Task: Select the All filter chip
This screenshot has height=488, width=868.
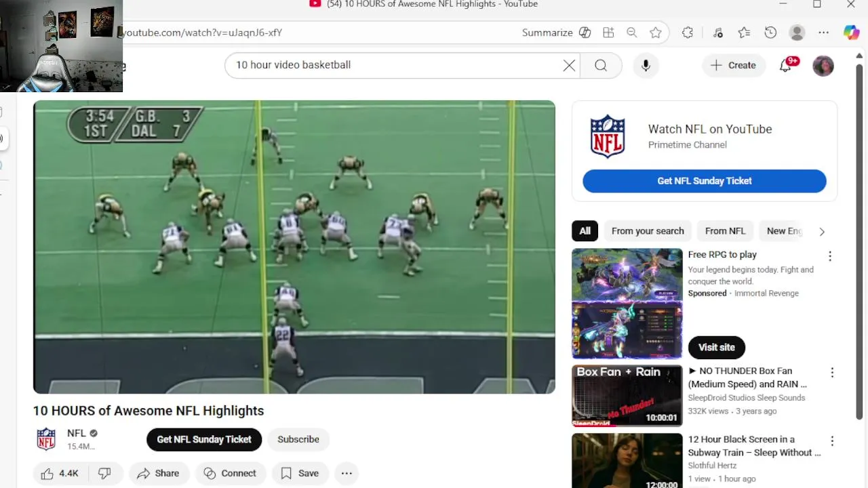Action: (x=585, y=231)
